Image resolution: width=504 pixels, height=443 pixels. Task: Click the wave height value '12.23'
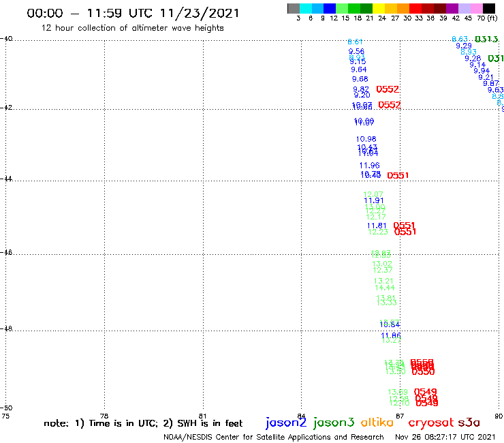[378, 232]
